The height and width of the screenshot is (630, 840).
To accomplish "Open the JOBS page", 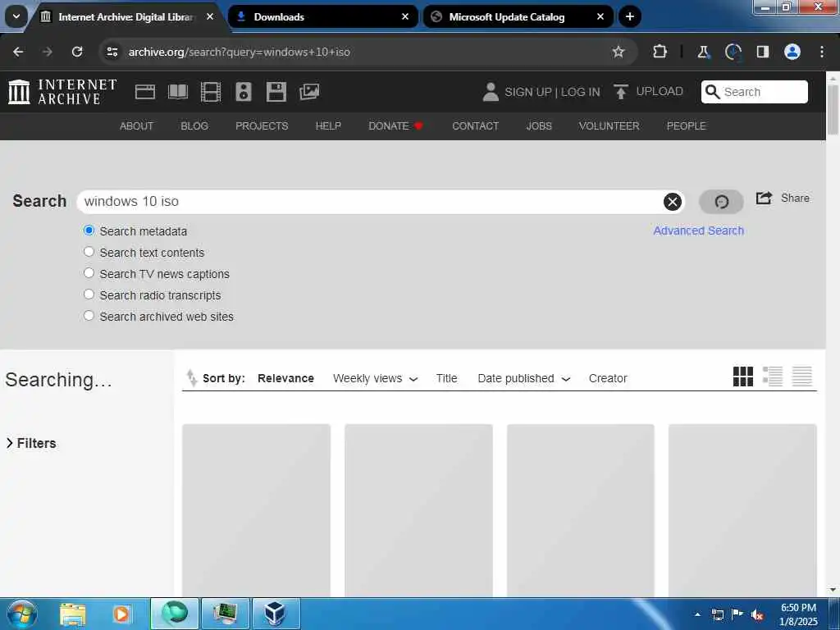I will pos(539,126).
